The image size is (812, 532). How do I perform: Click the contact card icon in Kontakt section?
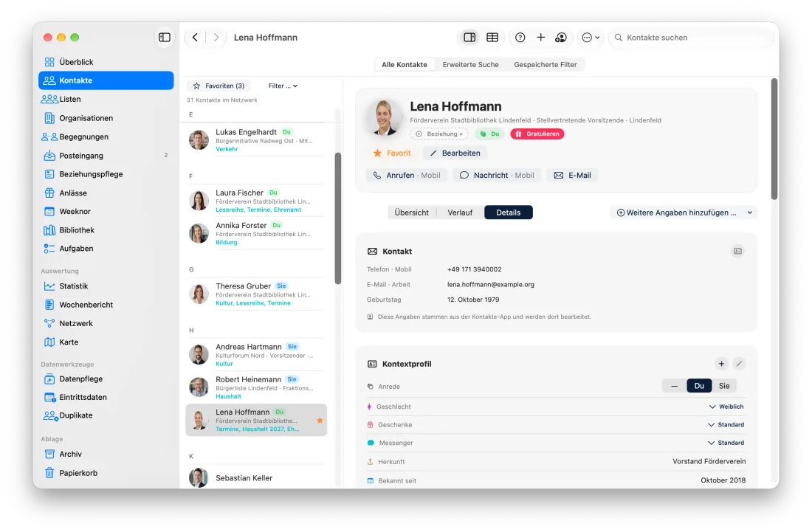click(x=738, y=251)
